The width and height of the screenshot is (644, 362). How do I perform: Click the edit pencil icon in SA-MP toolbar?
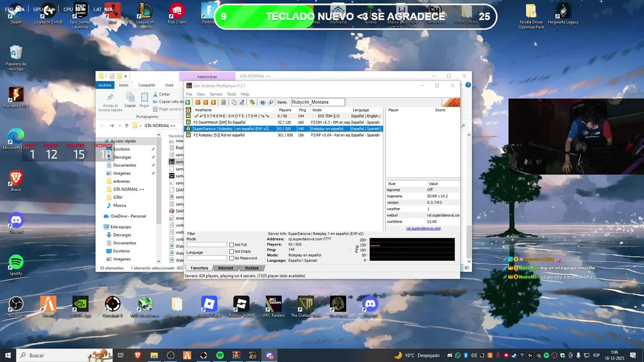(x=242, y=102)
